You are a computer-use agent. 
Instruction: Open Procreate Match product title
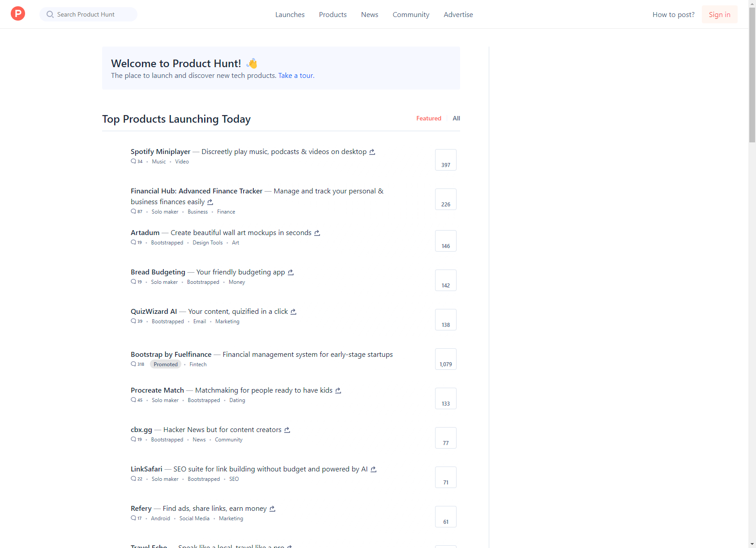[157, 390]
